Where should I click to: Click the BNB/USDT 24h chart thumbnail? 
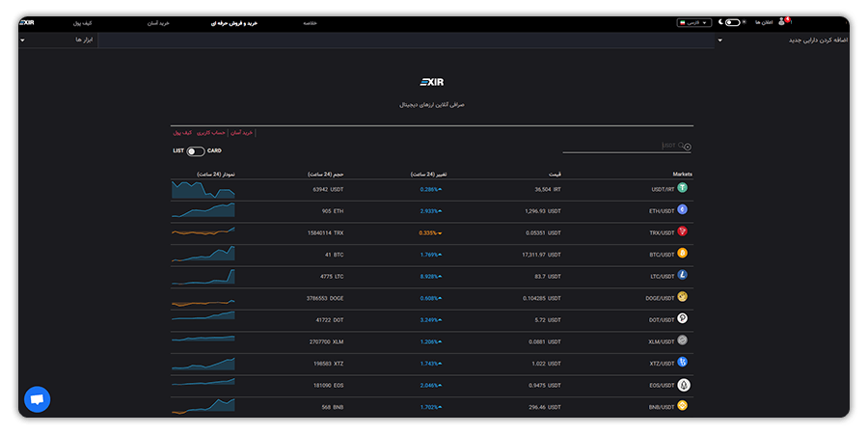(x=203, y=406)
